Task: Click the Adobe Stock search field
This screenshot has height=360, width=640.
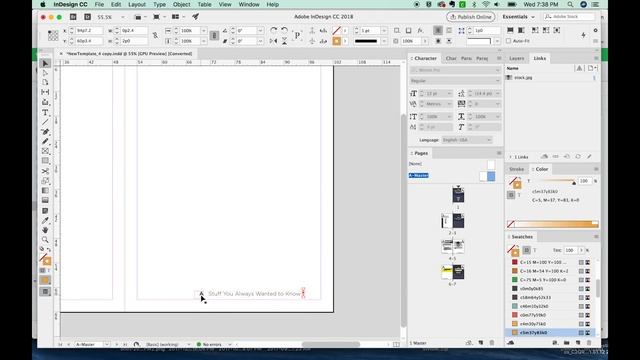Action: [569, 17]
